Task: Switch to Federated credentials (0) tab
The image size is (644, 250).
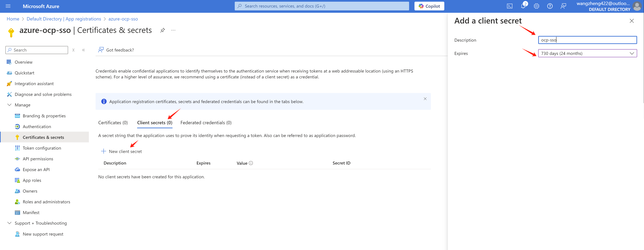Action: pyautogui.click(x=206, y=123)
